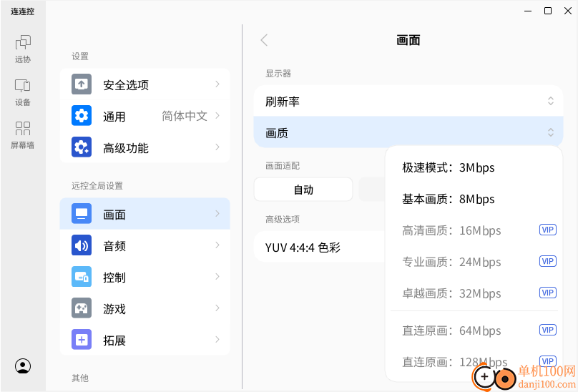Expand the 高级功能 row chevron

click(217, 147)
